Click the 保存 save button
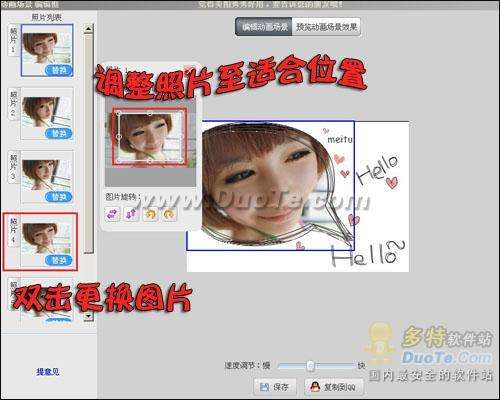 pyautogui.click(x=275, y=387)
